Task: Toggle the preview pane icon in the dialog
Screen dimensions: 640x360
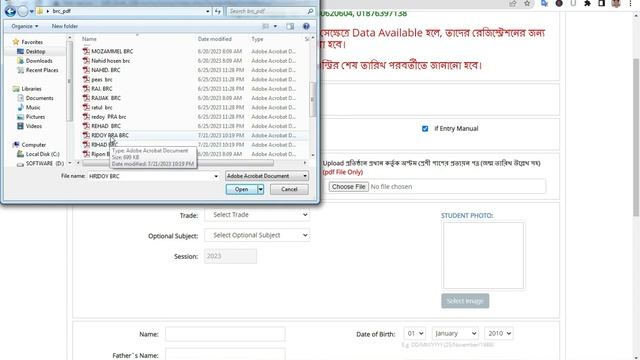Action: click(290, 26)
